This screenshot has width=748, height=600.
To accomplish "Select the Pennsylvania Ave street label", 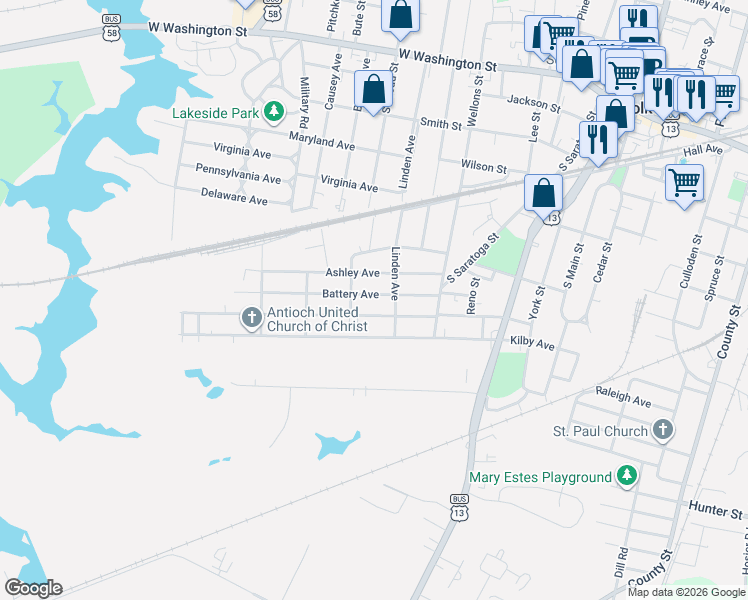I will 238,174.
